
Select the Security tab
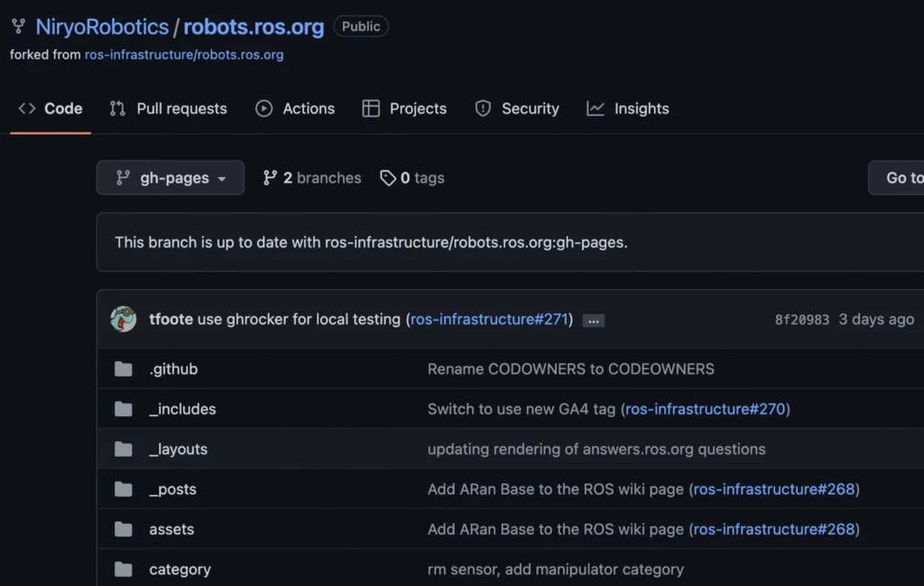(517, 108)
